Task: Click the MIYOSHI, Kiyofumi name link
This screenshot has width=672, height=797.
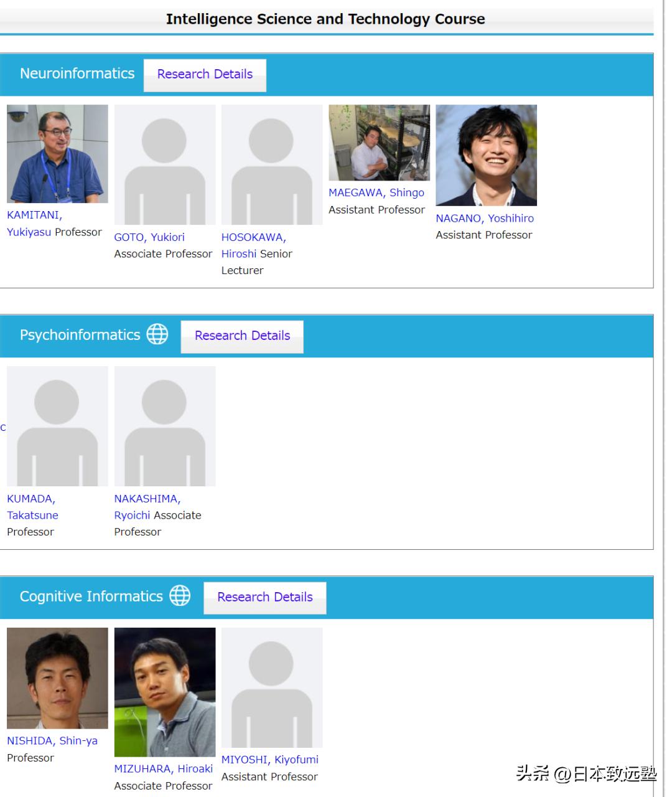Action: tap(269, 760)
